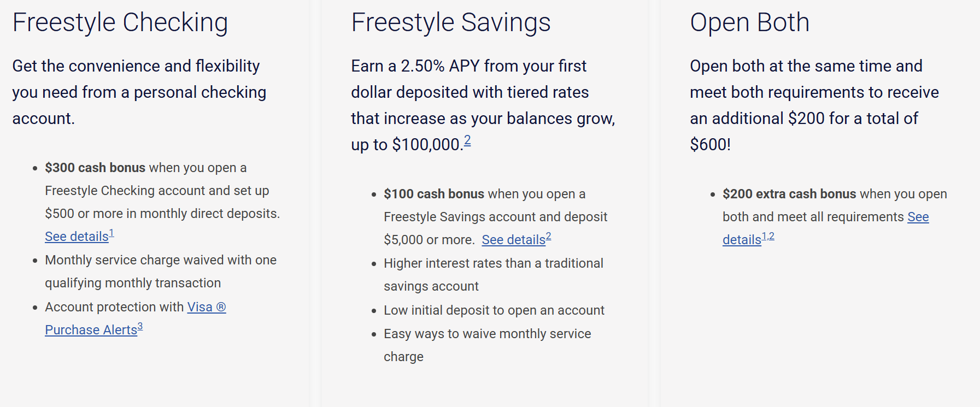This screenshot has width=980, height=407.
Task: Click footnote 2 beside savings See details
Action: click(548, 237)
